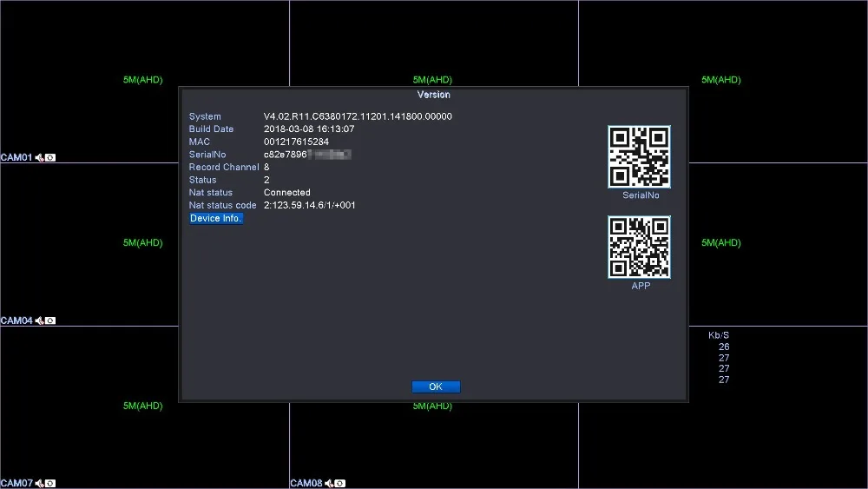
Task: Click the Nat status Connected value
Action: (x=286, y=192)
